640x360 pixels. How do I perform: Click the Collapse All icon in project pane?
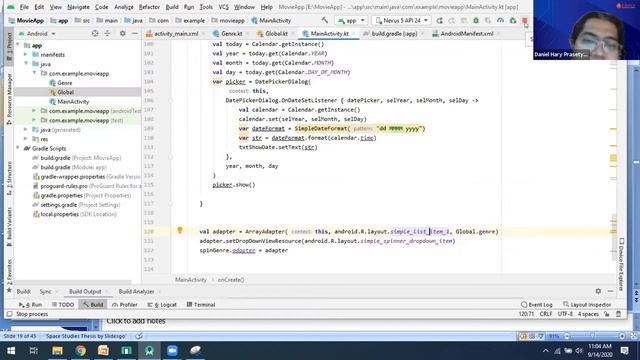(x=107, y=33)
